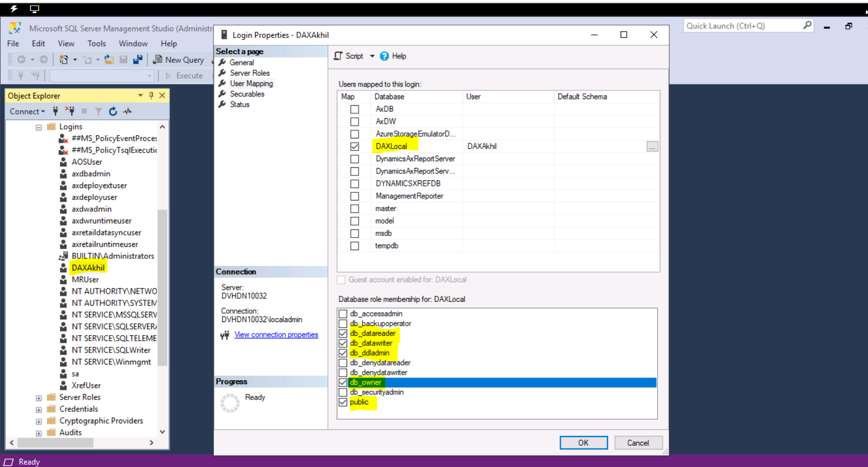Click the monitor icon in top bar
The image size is (868, 467).
point(34,9)
